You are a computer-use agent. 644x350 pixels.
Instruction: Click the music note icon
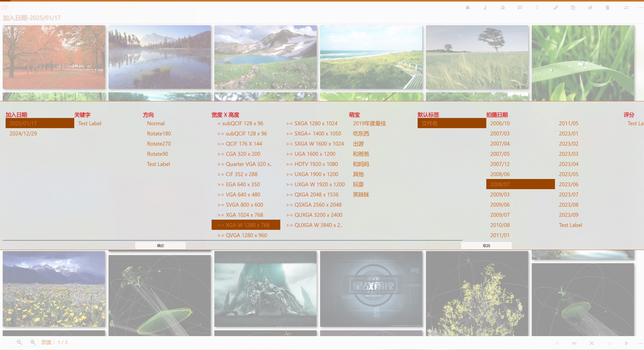[485, 8]
